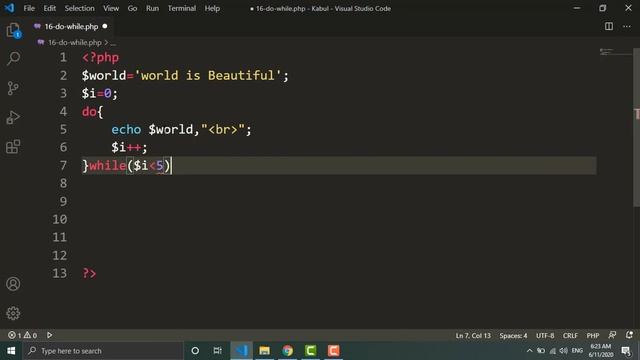Screen dimensions: 640x360
Task: Click the taskbar clock showing 6:23 AM
Action: click(x=601, y=351)
